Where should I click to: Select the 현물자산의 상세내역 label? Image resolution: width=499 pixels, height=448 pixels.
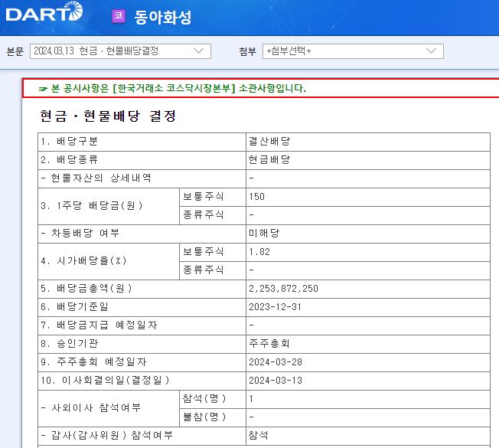click(96, 178)
